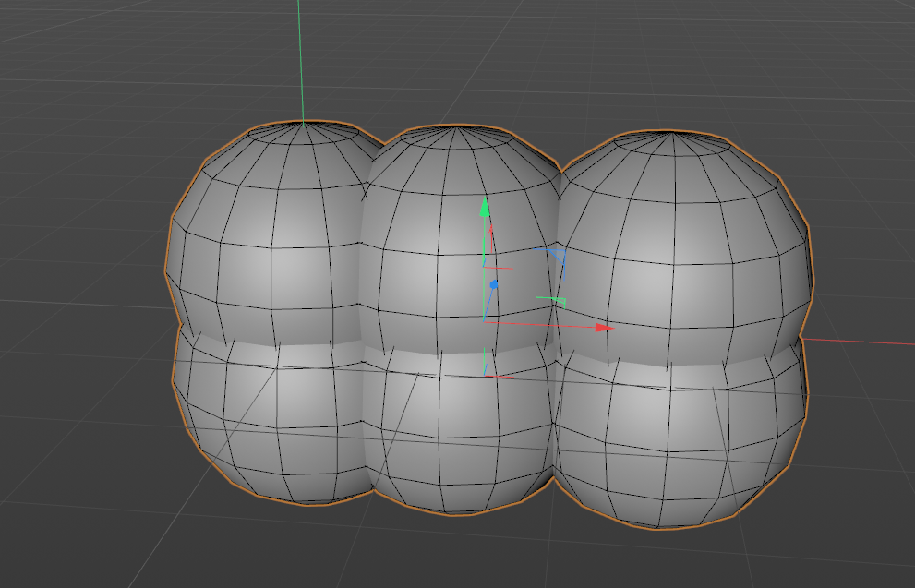The image size is (915, 588).
Task: Click the red X-axis arrow handle
Action: coord(605,328)
